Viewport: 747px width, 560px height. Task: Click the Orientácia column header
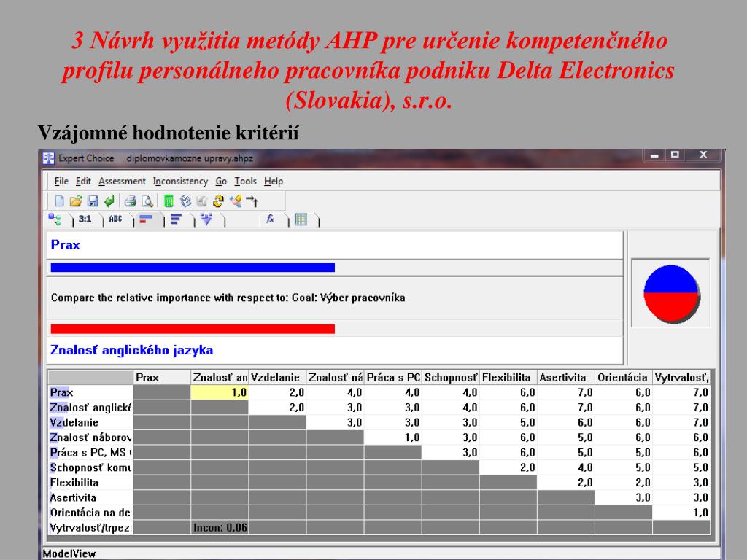(x=623, y=378)
